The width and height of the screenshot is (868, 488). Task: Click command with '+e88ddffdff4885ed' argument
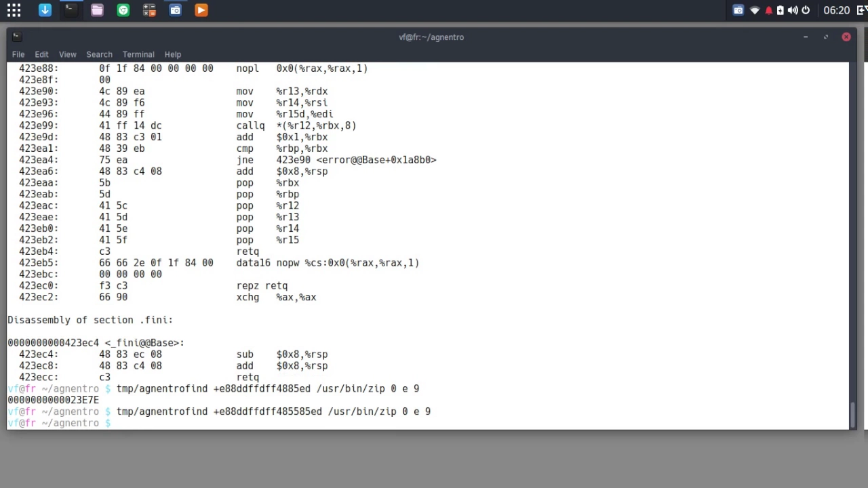point(268,388)
